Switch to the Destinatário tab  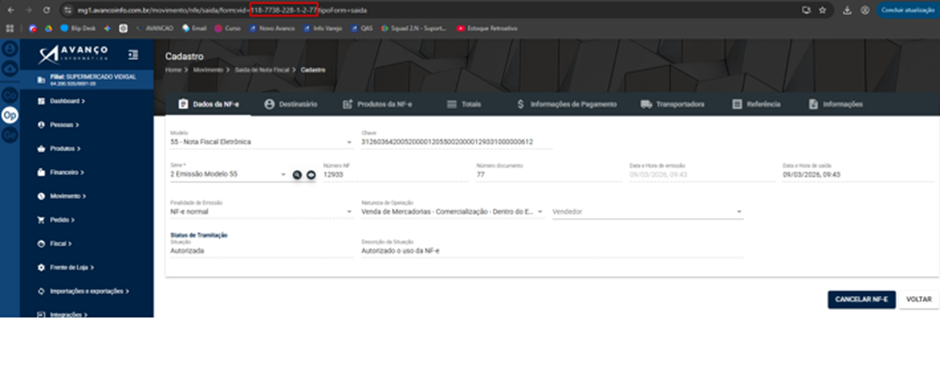[x=291, y=104]
